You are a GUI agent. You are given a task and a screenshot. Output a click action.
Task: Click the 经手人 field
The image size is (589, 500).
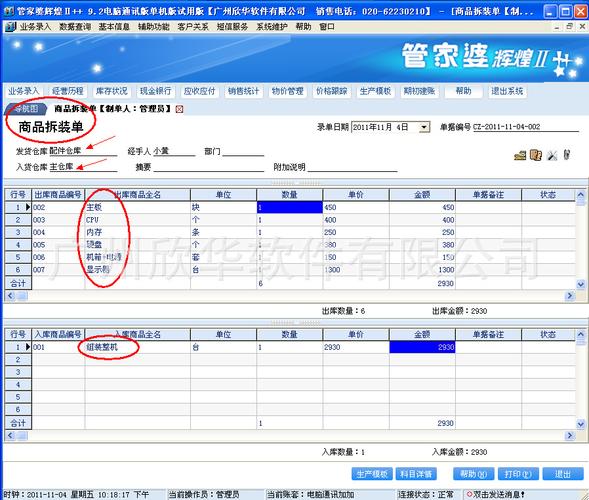coord(174,151)
